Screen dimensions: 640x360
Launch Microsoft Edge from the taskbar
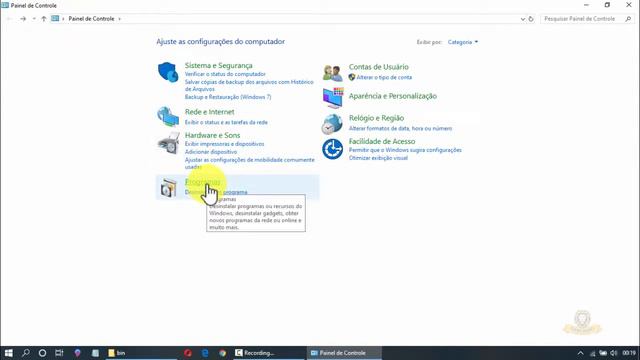click(x=205, y=353)
